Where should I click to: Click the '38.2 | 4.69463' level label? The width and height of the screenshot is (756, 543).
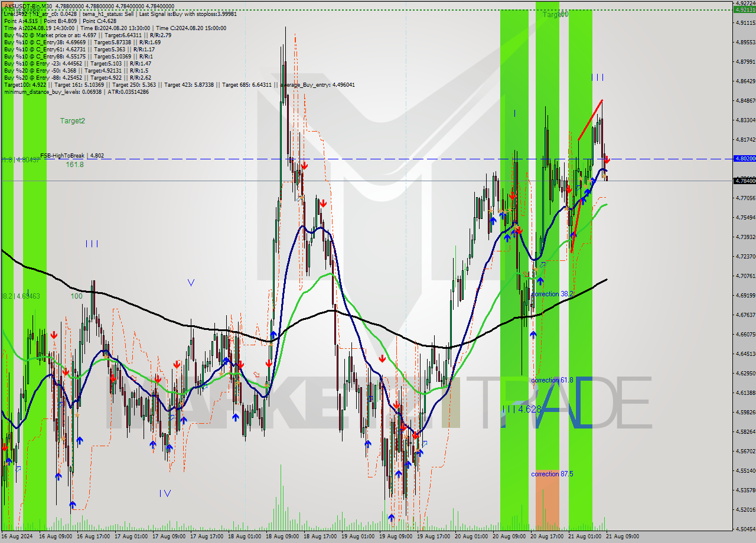pos(21,296)
